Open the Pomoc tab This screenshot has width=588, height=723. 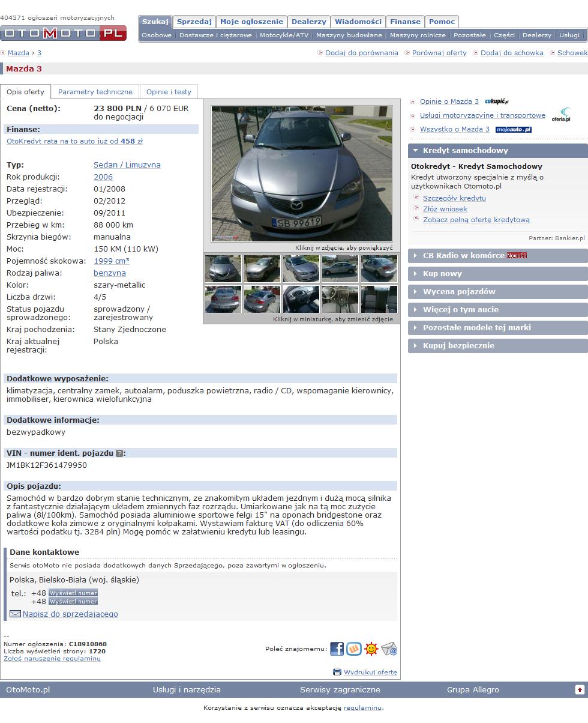pos(442,22)
